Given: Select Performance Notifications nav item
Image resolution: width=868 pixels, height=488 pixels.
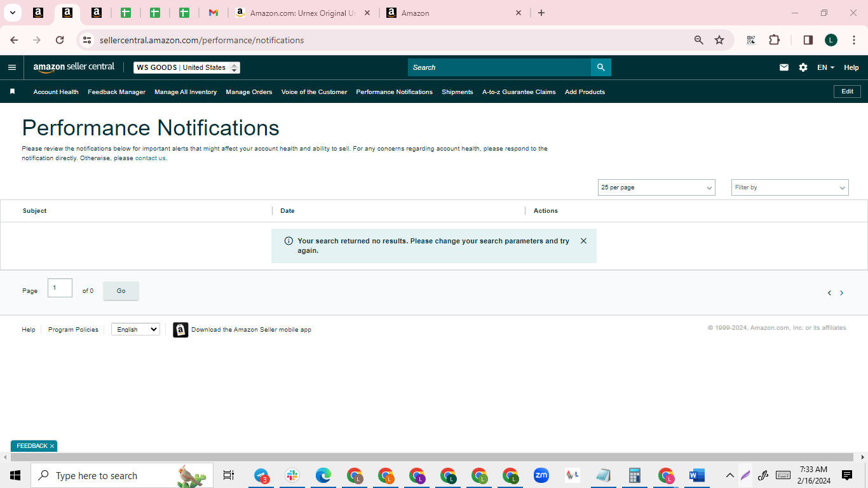Looking at the screenshot, I should pos(394,92).
